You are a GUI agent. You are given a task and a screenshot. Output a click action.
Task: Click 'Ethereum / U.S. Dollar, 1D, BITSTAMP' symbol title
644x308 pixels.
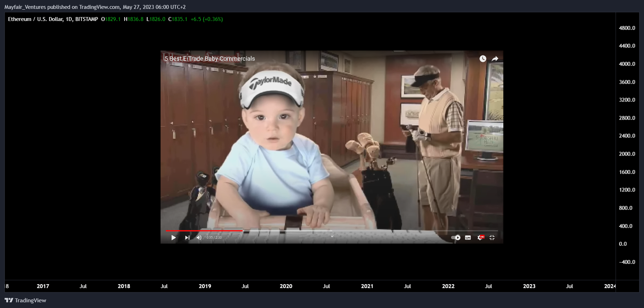(x=53, y=19)
